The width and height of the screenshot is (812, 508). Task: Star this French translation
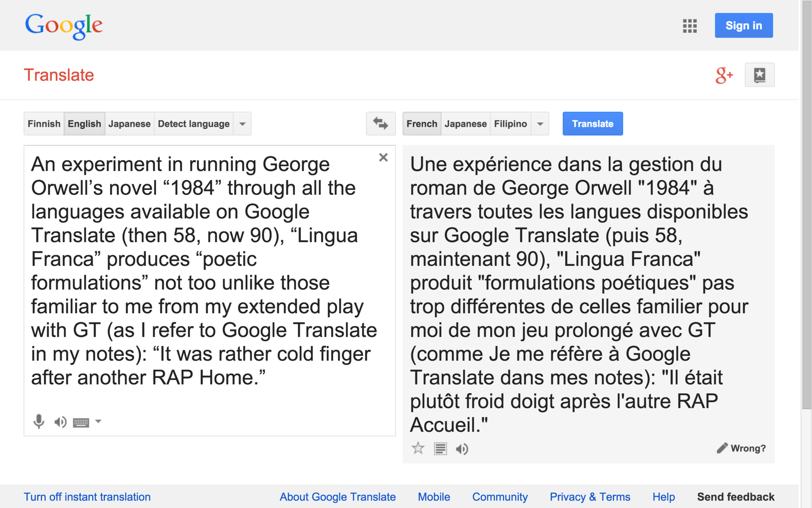pos(418,448)
